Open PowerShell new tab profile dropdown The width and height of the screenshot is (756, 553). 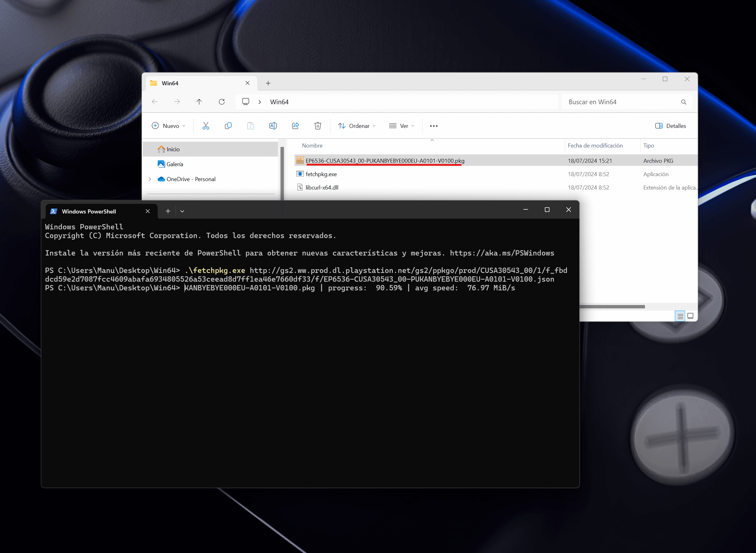tap(182, 211)
